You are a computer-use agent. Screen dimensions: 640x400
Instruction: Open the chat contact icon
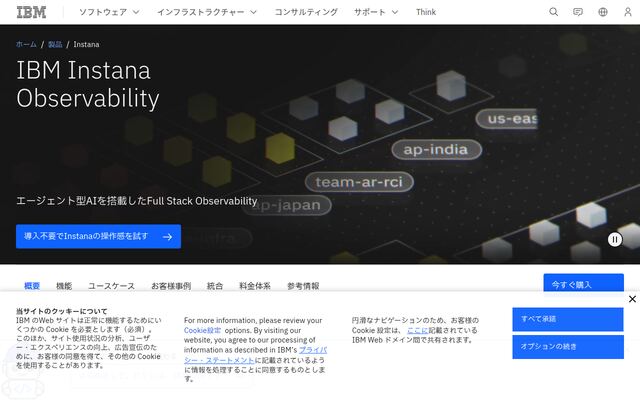coord(578,12)
